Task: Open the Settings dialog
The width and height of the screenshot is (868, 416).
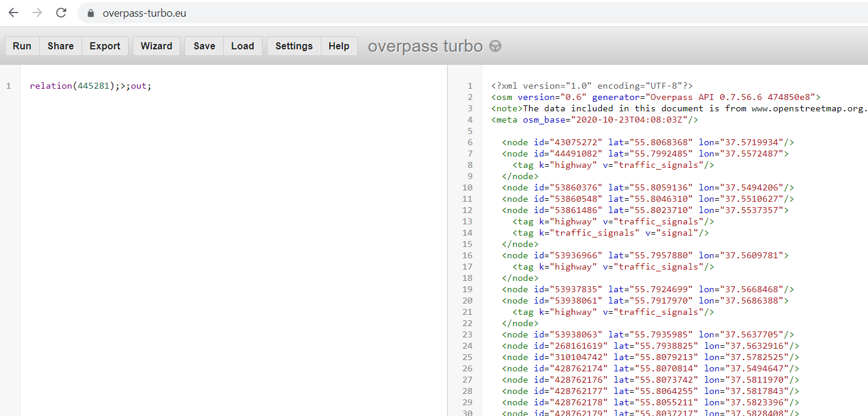Action: 294,46
